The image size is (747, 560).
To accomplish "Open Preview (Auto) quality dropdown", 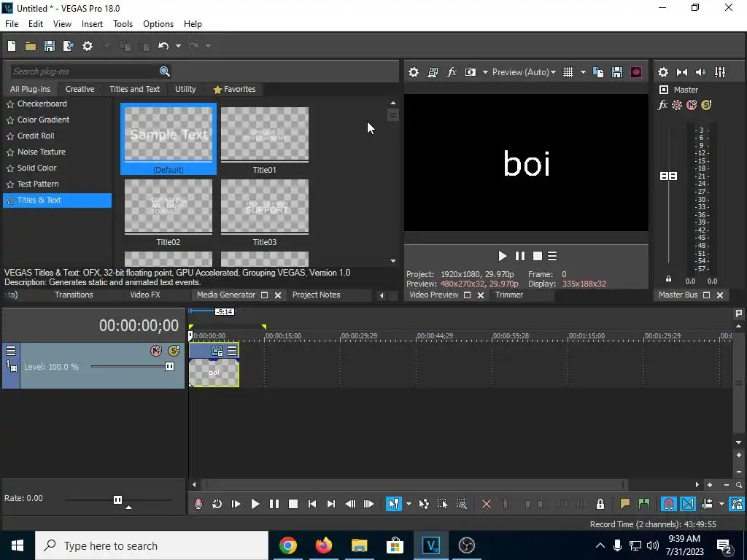I will [x=524, y=72].
